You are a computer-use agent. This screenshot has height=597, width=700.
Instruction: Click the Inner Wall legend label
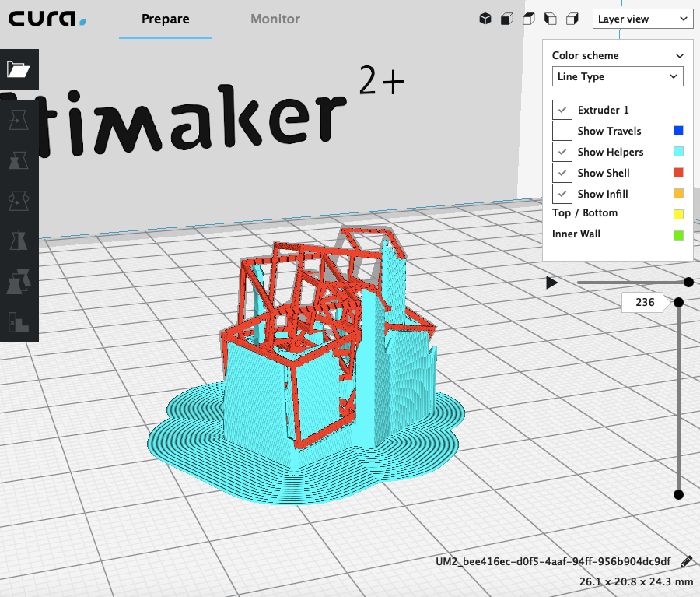576,234
